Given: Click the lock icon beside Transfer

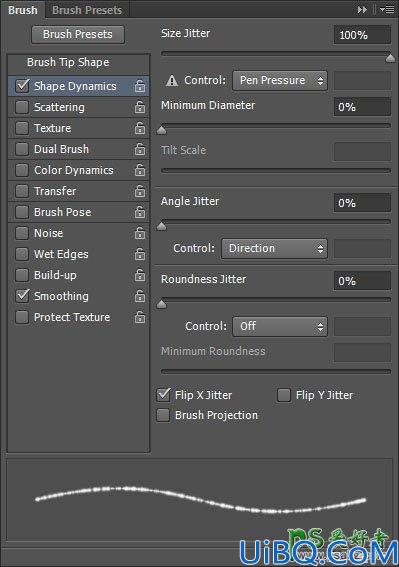Looking at the screenshot, I should pyautogui.click(x=140, y=191).
